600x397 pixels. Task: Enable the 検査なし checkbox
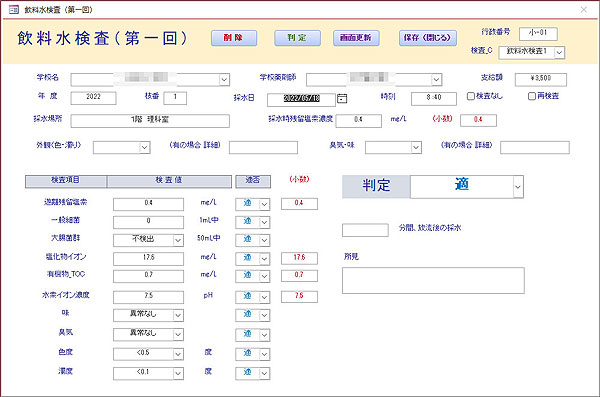471,96
